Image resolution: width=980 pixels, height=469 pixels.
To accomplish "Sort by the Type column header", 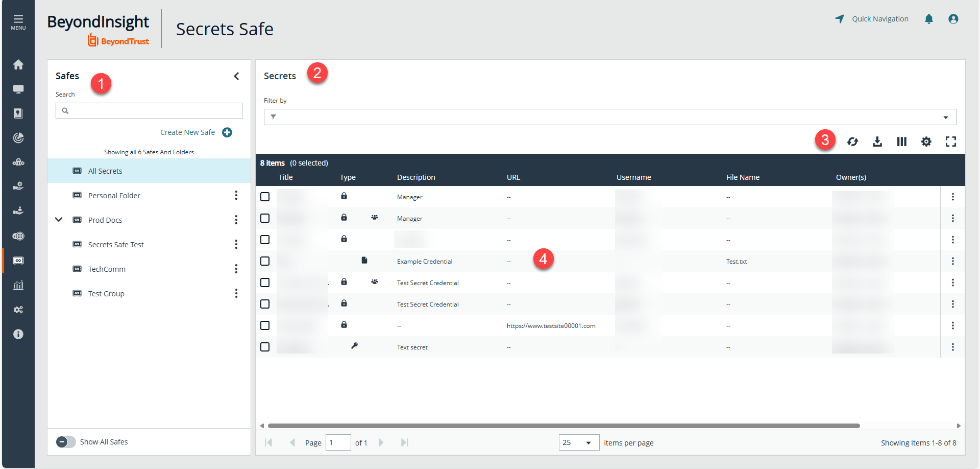I will [348, 177].
